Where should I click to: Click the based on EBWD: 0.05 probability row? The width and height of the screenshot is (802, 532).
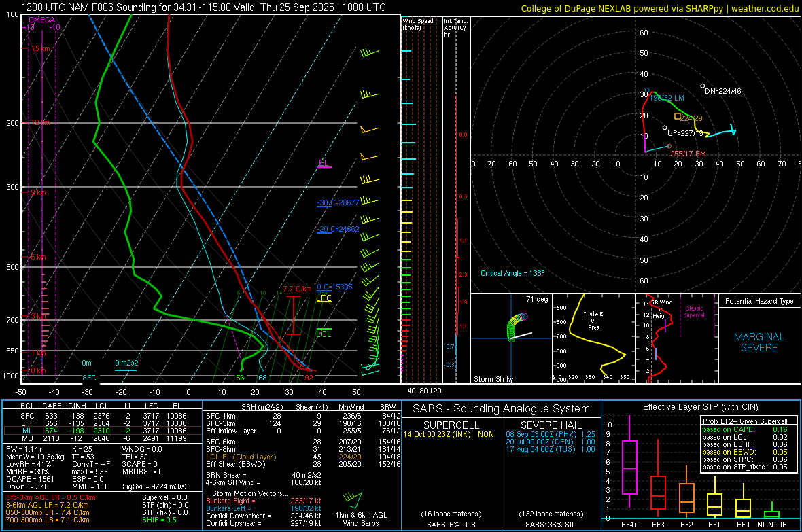pyautogui.click(x=745, y=452)
